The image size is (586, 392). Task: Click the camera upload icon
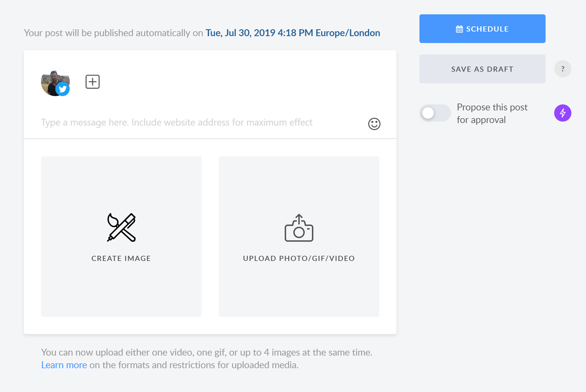299,228
